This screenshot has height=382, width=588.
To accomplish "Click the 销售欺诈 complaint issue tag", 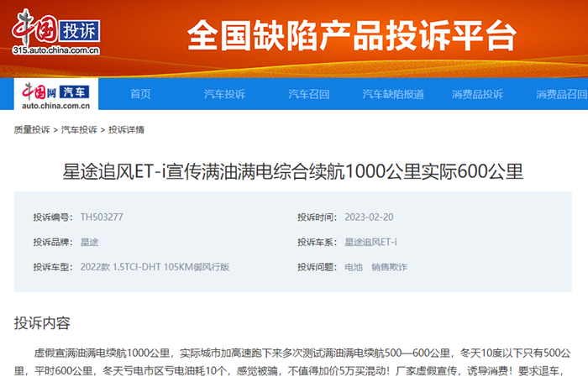I will [x=389, y=267].
